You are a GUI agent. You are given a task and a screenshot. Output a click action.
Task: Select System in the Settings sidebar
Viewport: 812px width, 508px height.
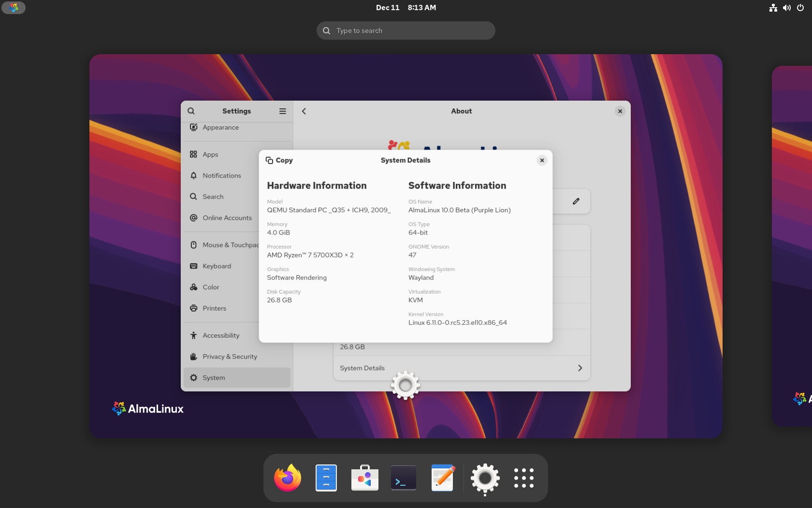pos(237,378)
